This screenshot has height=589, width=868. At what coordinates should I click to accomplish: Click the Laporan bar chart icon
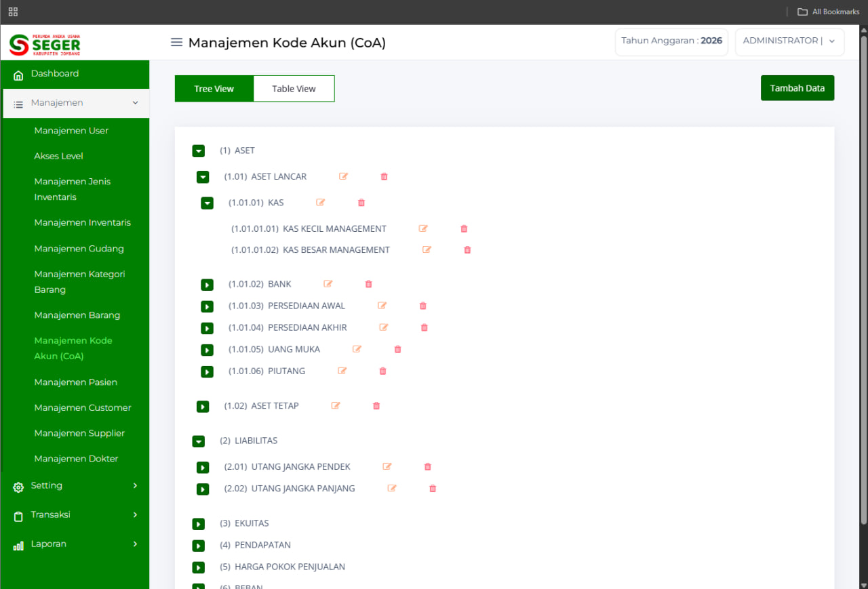pos(18,545)
